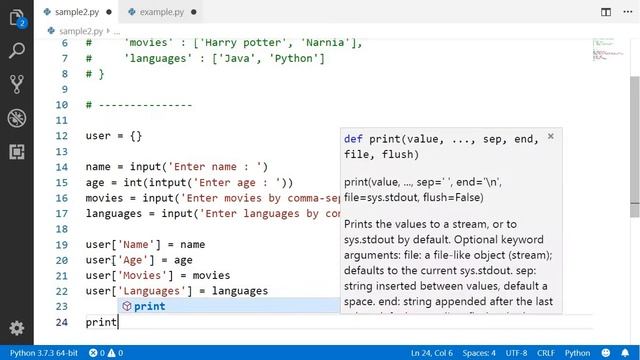
Task: Open the Explorer view in activity bar
Action: (17, 18)
